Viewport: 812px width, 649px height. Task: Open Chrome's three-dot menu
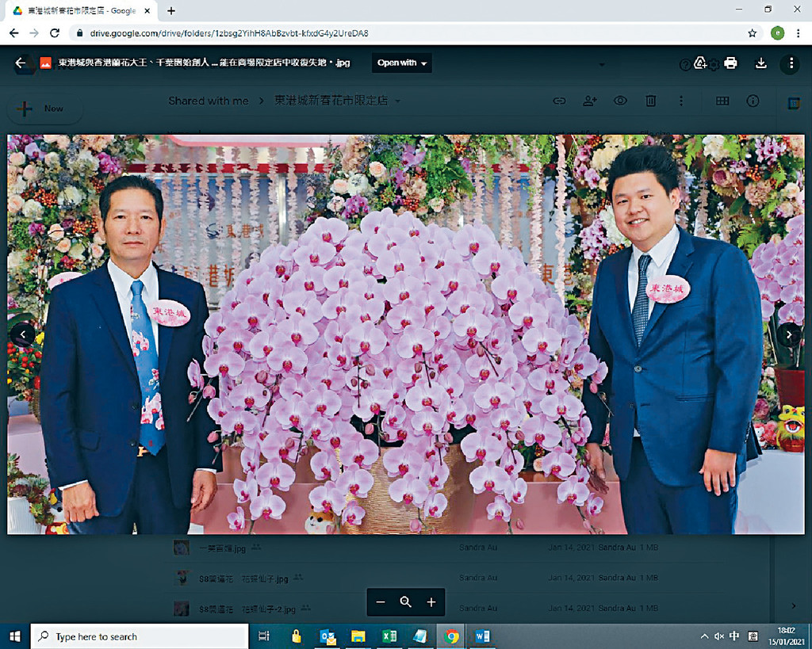click(x=798, y=33)
